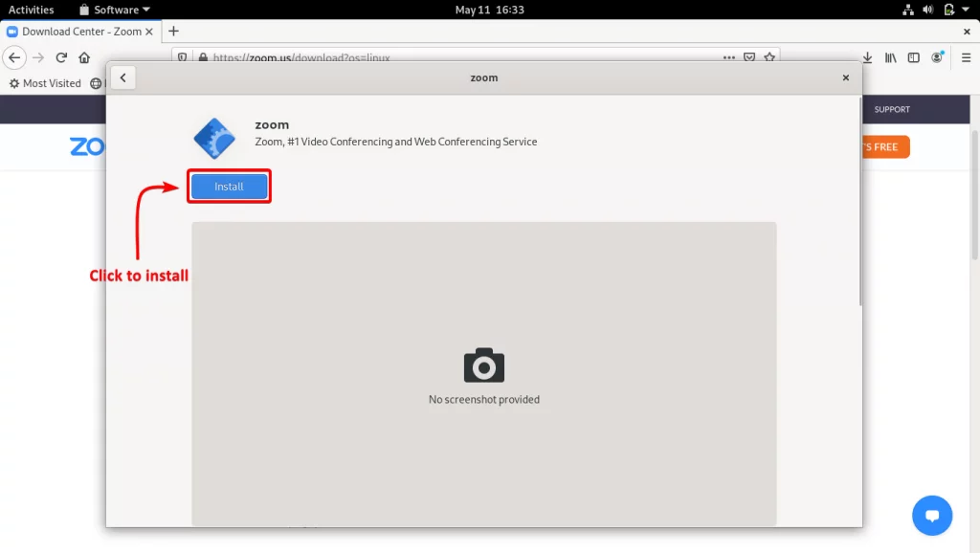Open Activities in the top bar
This screenshot has height=553, width=980.
pyautogui.click(x=32, y=9)
